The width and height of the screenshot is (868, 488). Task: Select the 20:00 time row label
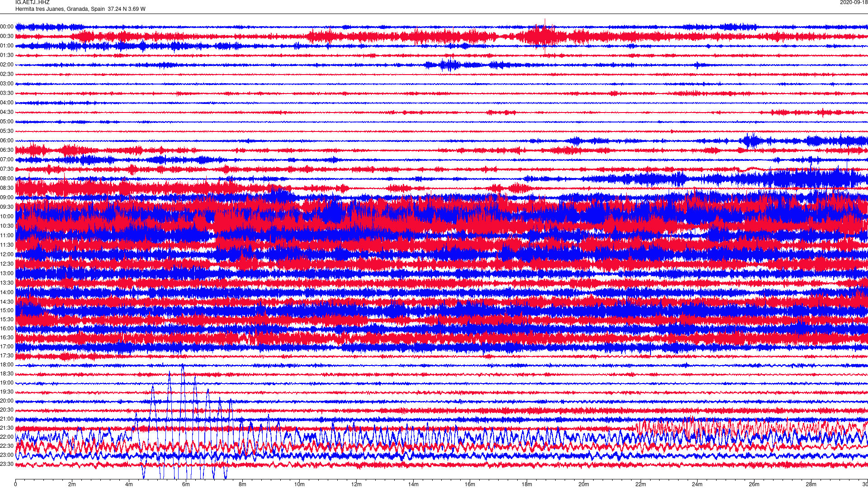point(7,401)
